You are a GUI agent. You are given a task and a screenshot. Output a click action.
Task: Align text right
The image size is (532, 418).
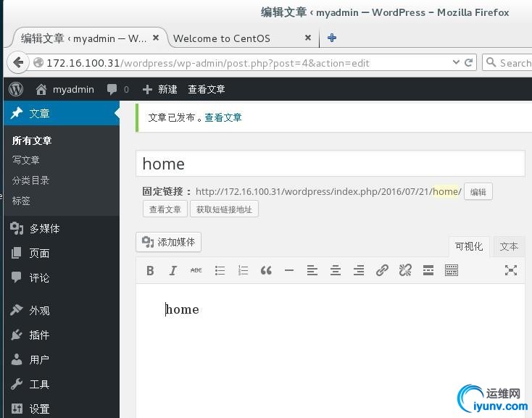coord(359,270)
